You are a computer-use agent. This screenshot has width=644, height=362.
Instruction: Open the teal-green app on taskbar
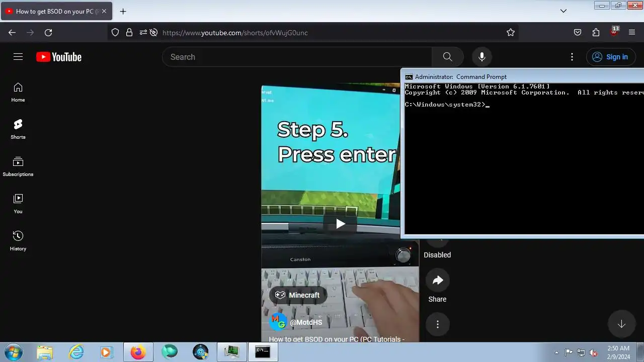[x=170, y=352]
